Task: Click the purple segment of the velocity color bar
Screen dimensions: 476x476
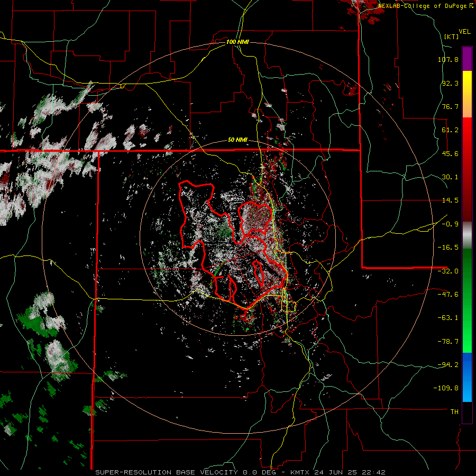Action: pyautogui.click(x=467, y=59)
